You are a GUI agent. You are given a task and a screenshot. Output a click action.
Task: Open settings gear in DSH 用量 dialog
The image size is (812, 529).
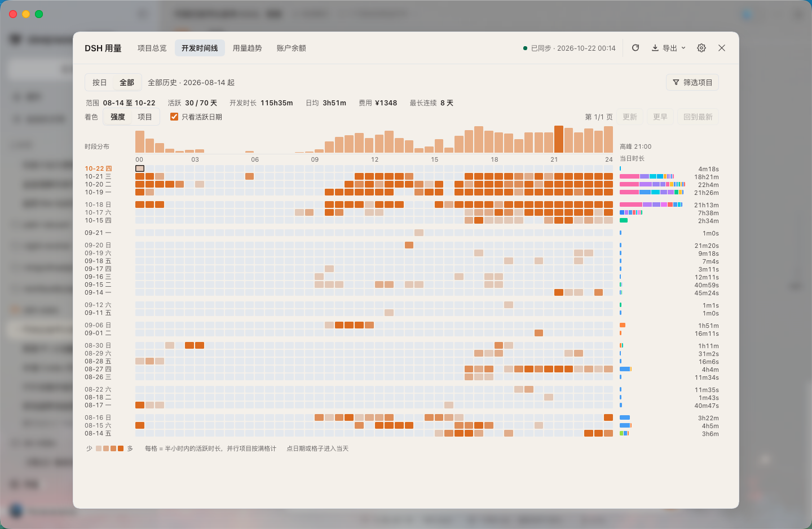[x=701, y=48]
